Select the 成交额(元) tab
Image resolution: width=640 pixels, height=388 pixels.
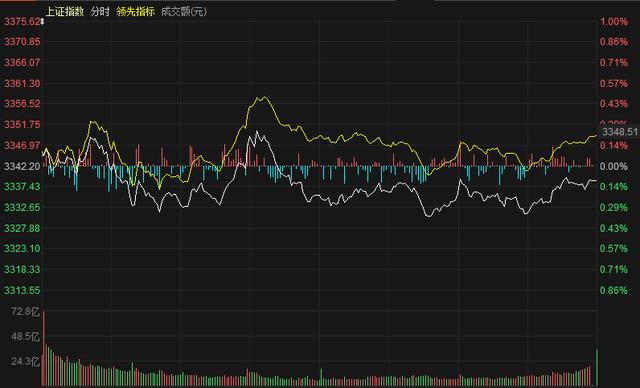click(184, 11)
